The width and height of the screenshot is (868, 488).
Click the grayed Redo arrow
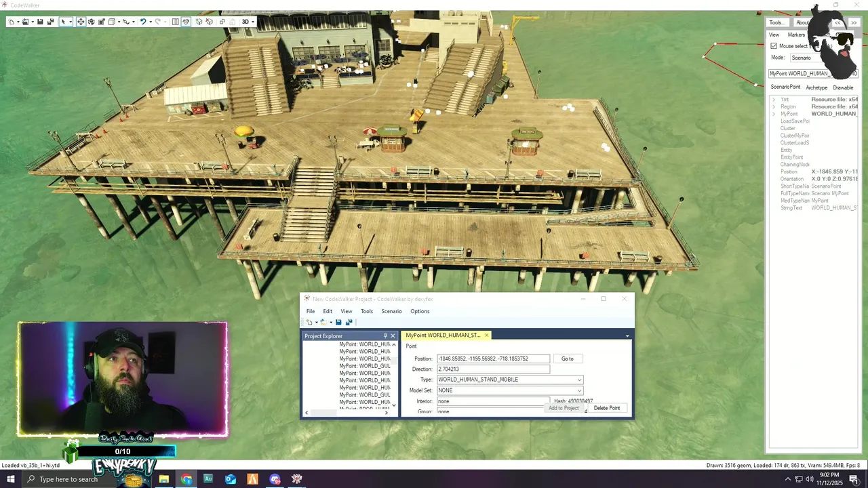pos(158,22)
